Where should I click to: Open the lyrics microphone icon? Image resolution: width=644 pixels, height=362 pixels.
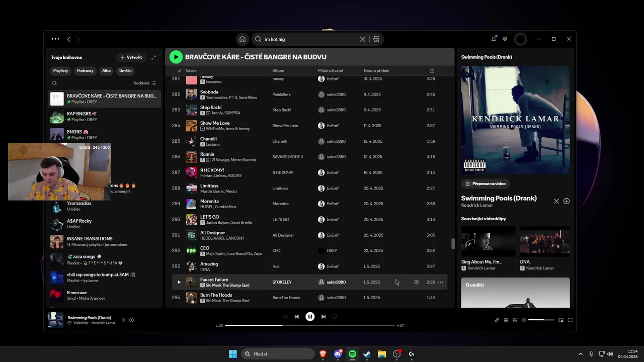(497, 320)
